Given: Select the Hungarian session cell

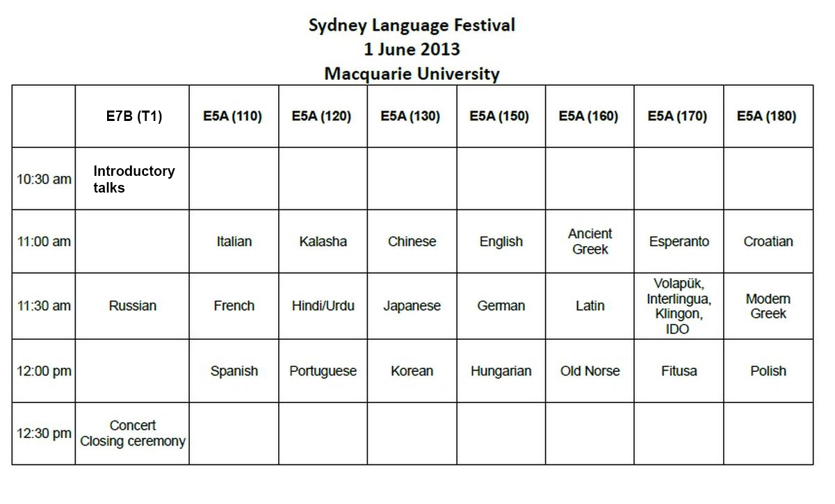Looking at the screenshot, I should (501, 371).
